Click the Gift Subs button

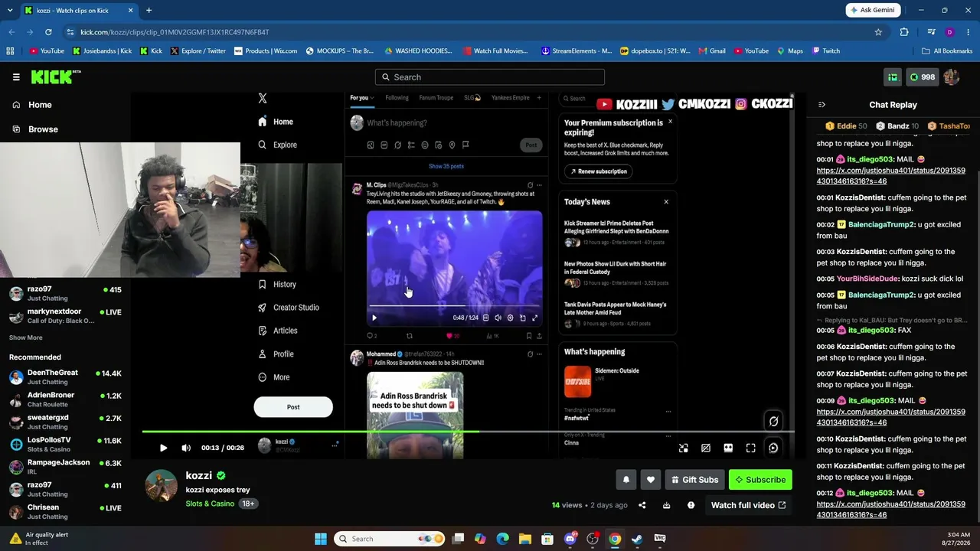[695, 480]
